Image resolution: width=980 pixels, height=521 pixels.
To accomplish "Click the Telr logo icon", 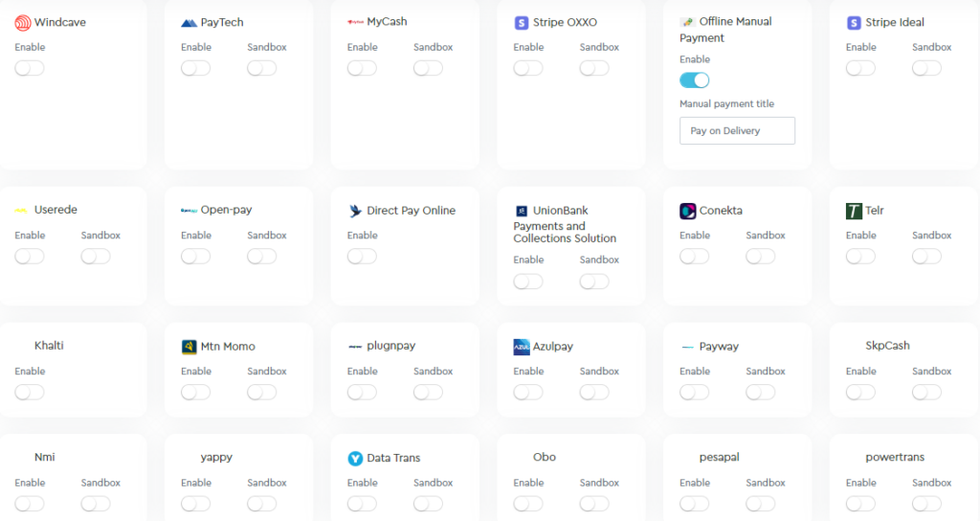I will 854,211.
